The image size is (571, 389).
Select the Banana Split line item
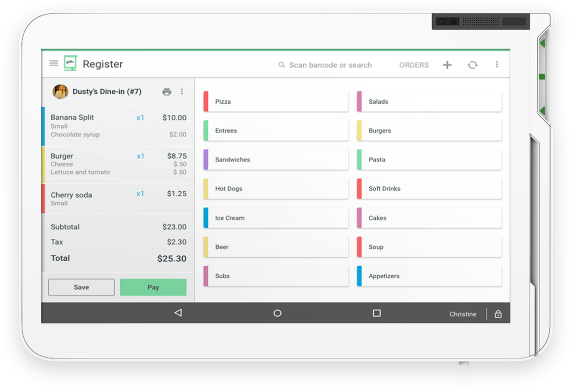[x=118, y=126]
